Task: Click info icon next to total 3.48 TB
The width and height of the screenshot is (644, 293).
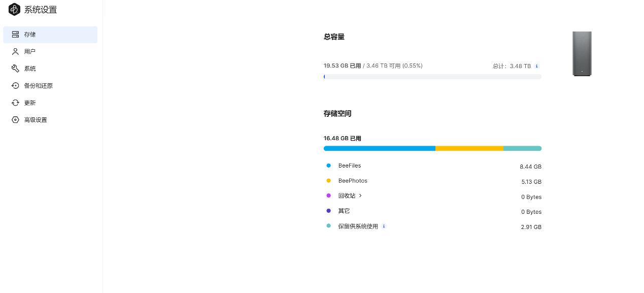Action: [537, 66]
